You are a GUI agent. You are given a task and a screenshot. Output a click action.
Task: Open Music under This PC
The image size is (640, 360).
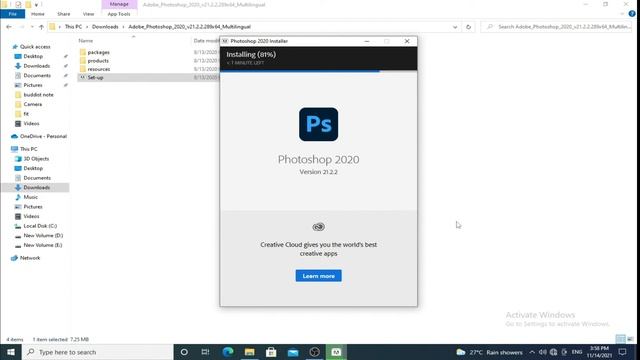[31, 197]
